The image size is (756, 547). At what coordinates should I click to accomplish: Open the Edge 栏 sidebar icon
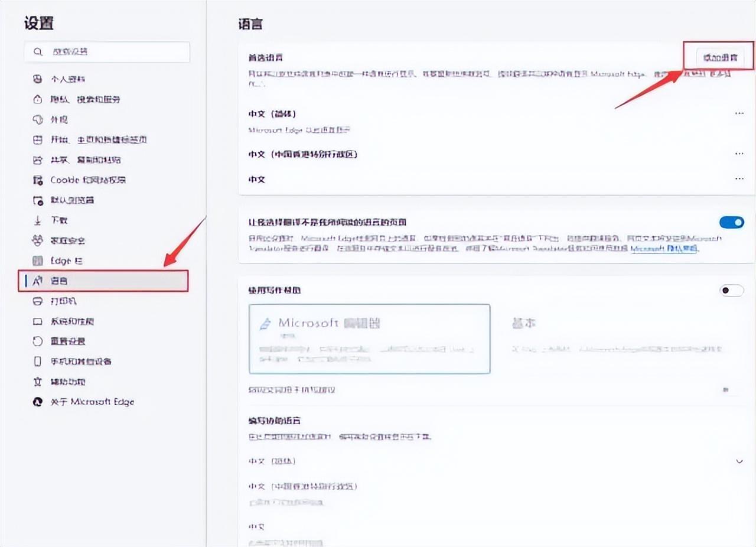38,261
